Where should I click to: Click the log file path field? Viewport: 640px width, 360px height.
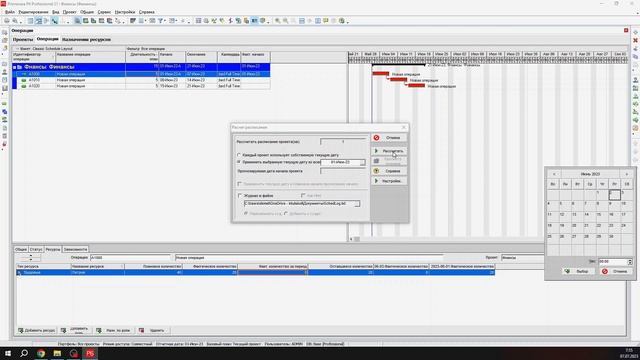299,203
